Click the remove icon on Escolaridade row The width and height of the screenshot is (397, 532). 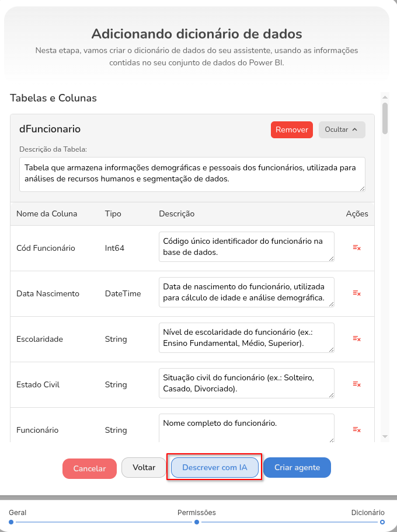[x=356, y=338]
